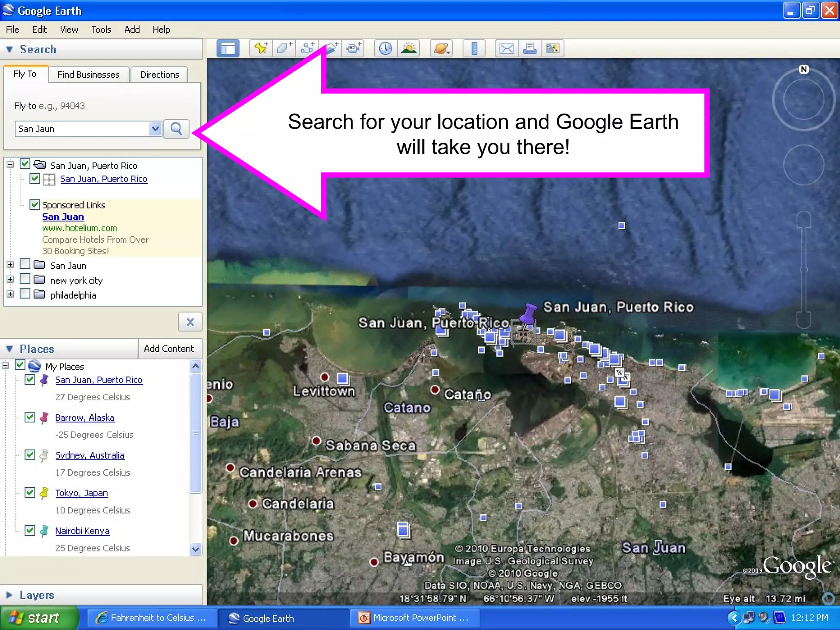Click the Add Content button
The width and height of the screenshot is (840, 630).
pyautogui.click(x=169, y=349)
